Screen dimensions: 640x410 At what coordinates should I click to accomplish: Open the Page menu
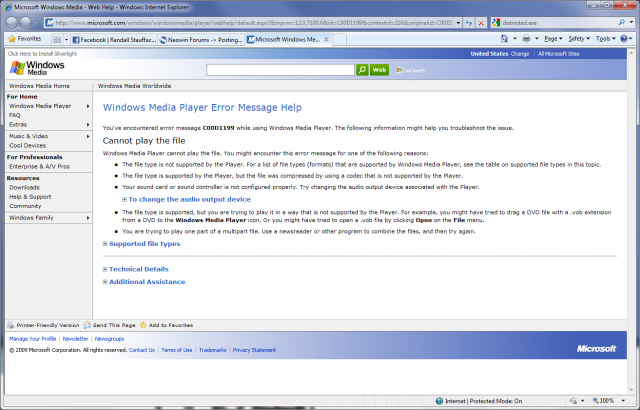click(x=553, y=39)
